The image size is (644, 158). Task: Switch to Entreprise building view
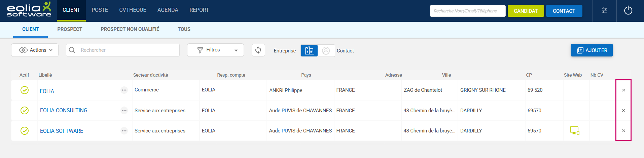pos(309,50)
